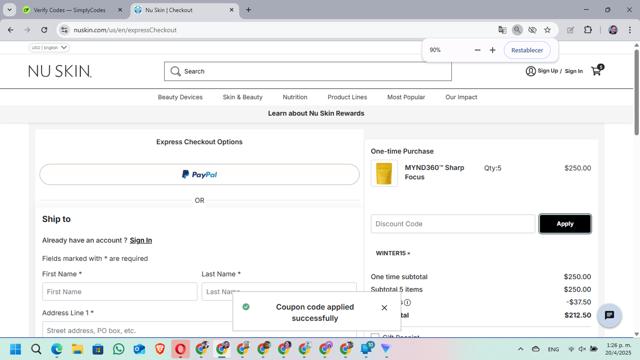Open the Extensions puzzle icon
The height and width of the screenshot is (360, 640).
coord(588,30)
